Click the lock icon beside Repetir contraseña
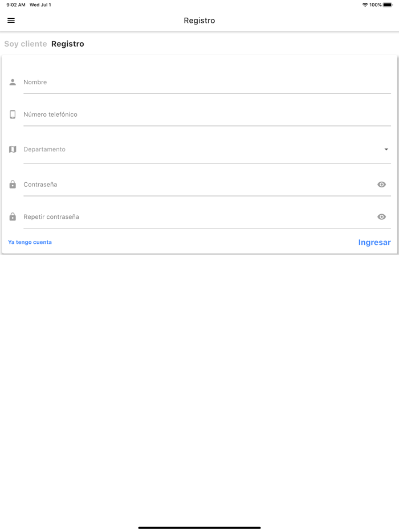 13,217
